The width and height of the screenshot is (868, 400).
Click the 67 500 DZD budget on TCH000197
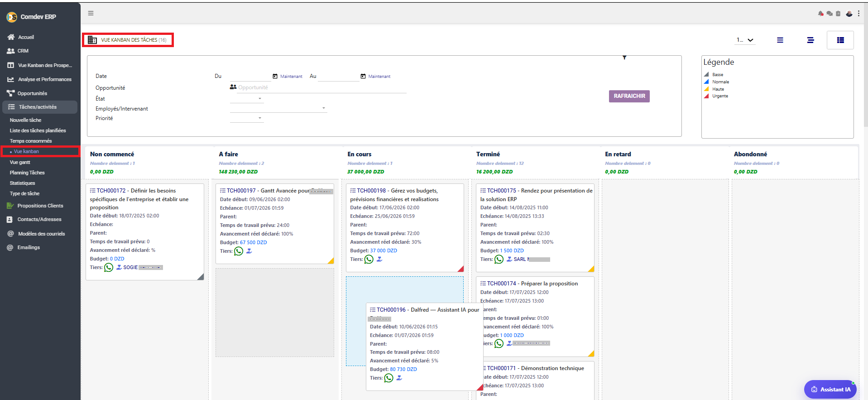coord(254,242)
